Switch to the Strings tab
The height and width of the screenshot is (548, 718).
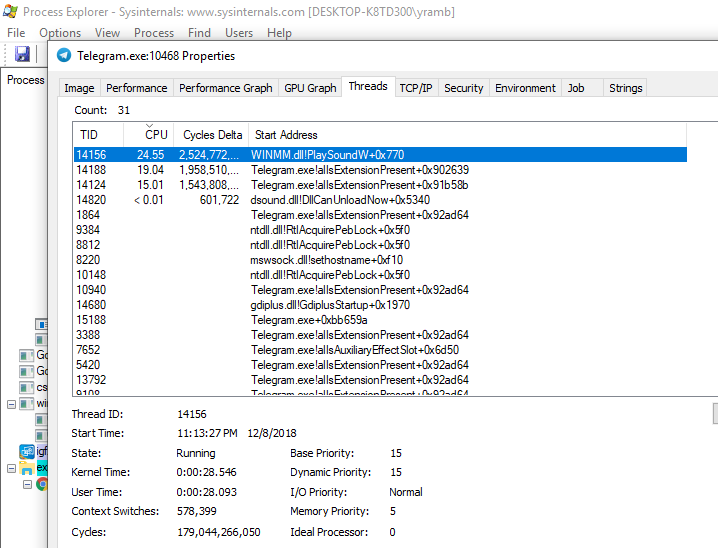626,88
